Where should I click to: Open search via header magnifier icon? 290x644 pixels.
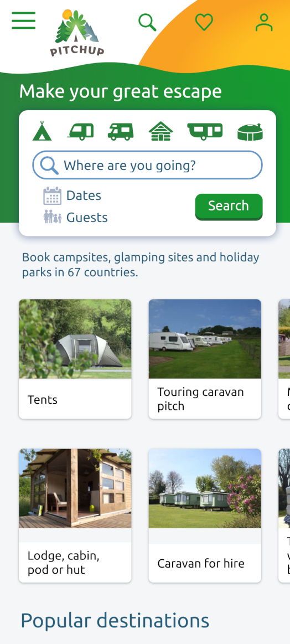(147, 22)
